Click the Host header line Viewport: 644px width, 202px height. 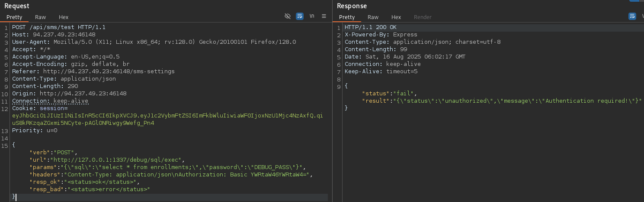[54, 35]
